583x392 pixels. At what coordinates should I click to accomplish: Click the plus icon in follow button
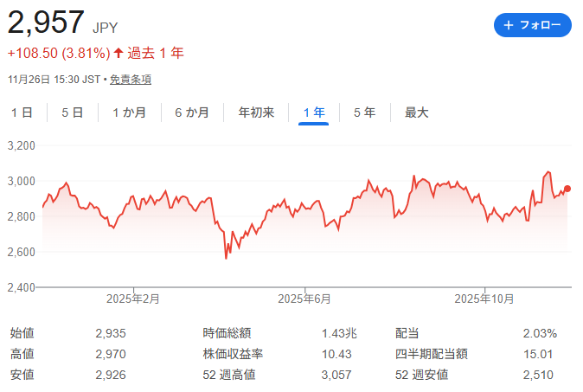[x=508, y=25]
